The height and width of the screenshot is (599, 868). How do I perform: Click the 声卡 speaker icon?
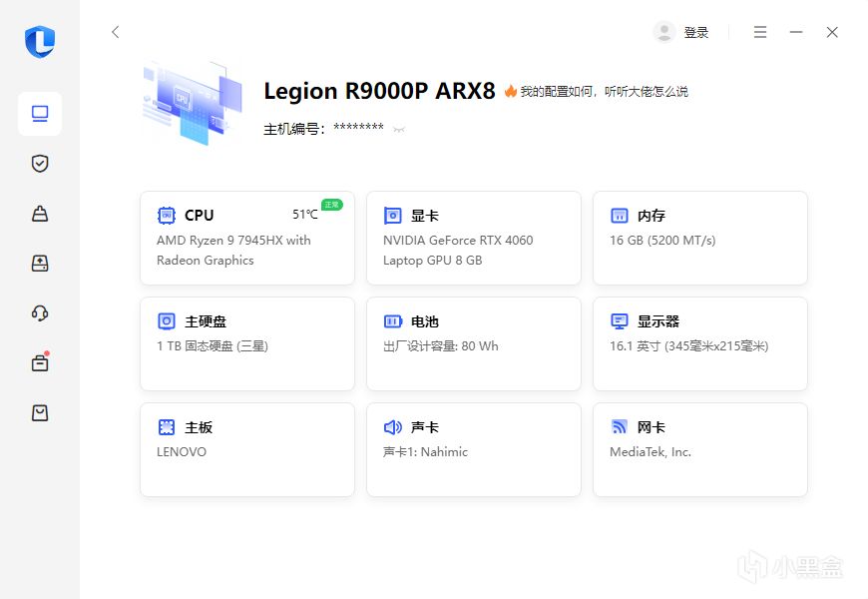click(x=392, y=426)
